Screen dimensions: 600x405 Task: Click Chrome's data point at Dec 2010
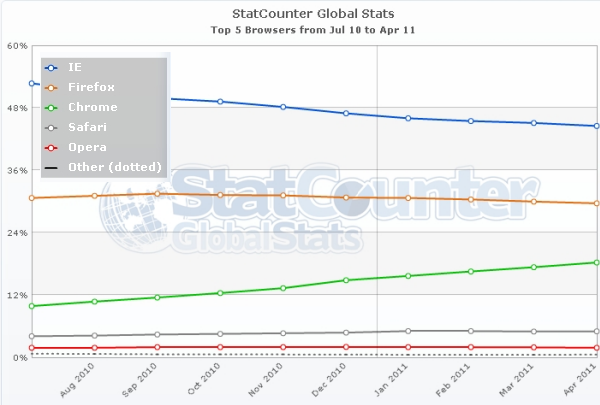coord(346,280)
